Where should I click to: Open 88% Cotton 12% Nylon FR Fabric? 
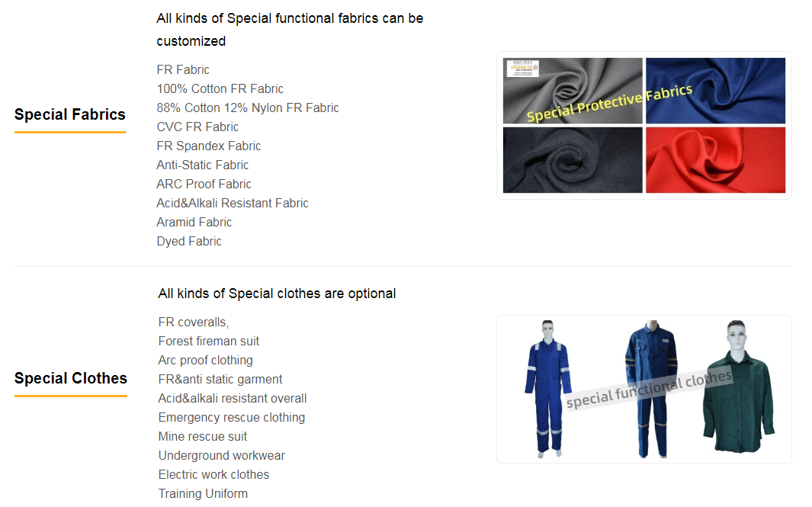tap(248, 108)
